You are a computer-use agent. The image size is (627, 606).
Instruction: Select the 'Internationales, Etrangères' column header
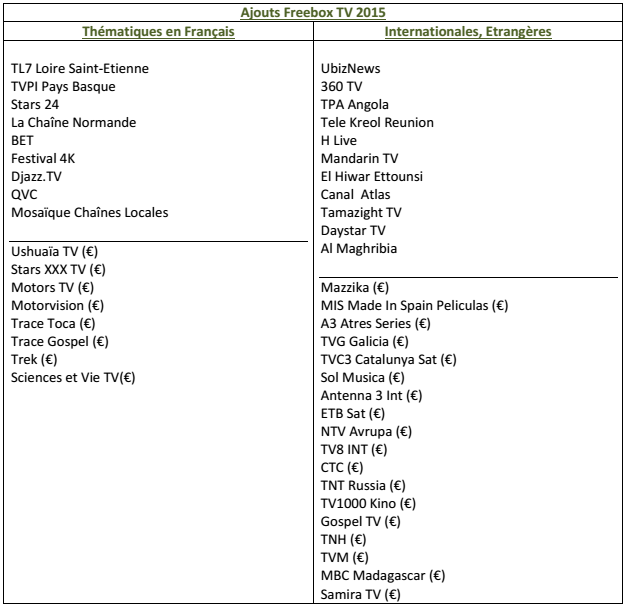click(468, 32)
